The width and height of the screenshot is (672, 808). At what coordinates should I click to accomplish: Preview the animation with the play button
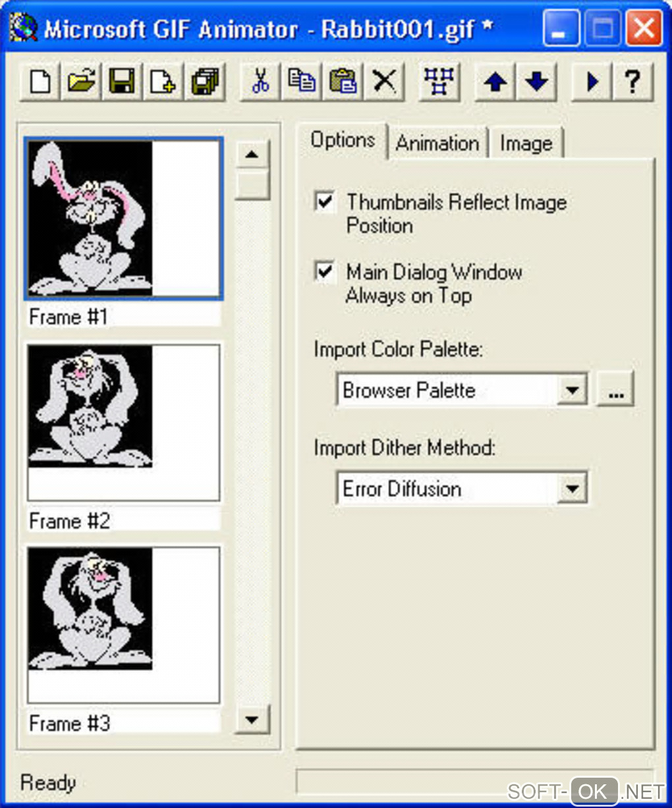592,82
